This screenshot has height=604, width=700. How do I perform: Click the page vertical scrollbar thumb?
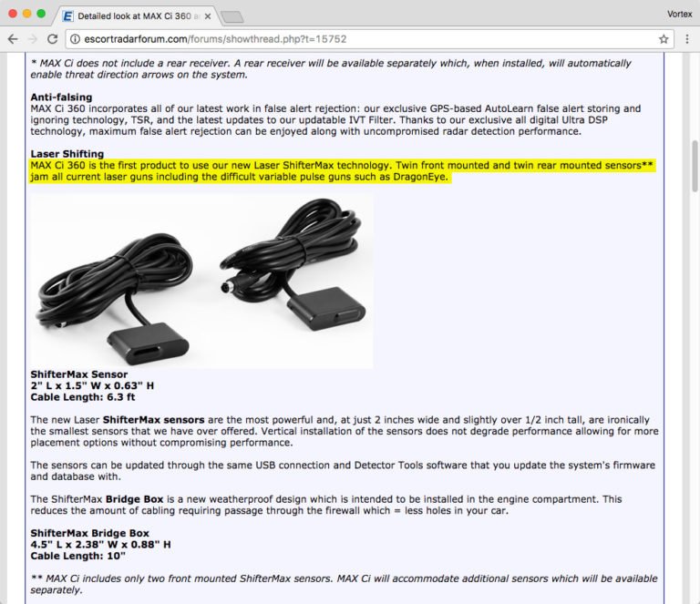coord(695,166)
